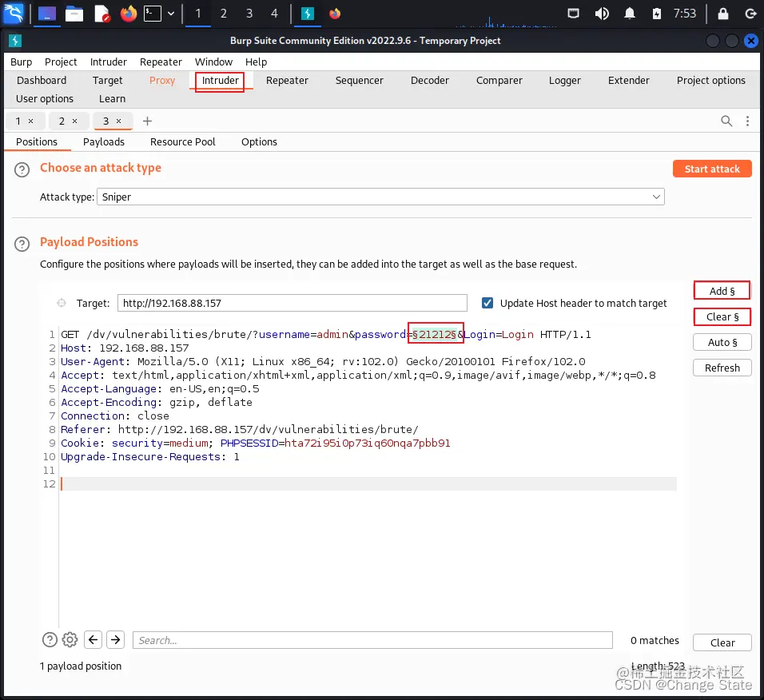Open the log out power icon
764x700 pixels.
pyautogui.click(x=750, y=14)
